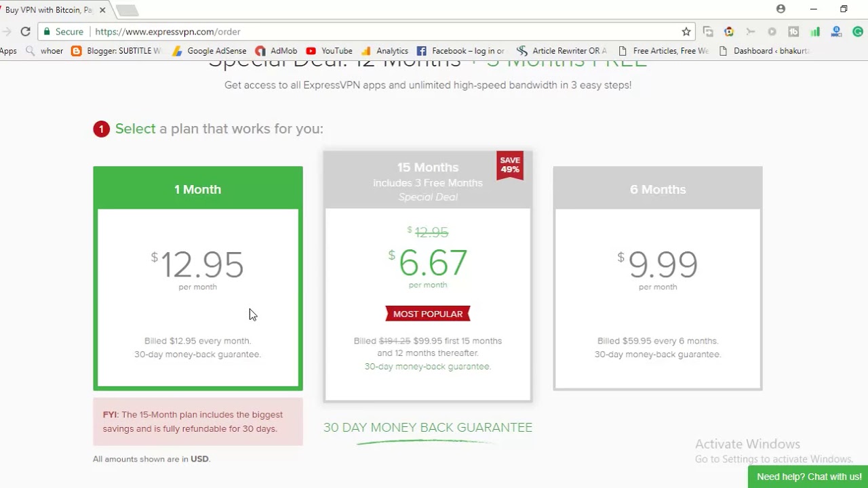Open the green bar-chart extension icon
This screenshot has width=868, height=488.
pos(815,32)
